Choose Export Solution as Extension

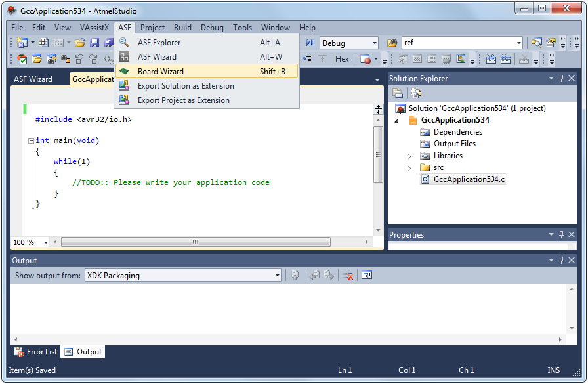207,86
